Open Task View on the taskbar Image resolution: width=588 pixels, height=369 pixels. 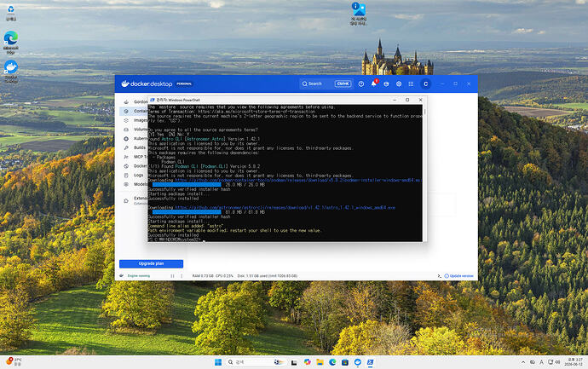[294, 362]
